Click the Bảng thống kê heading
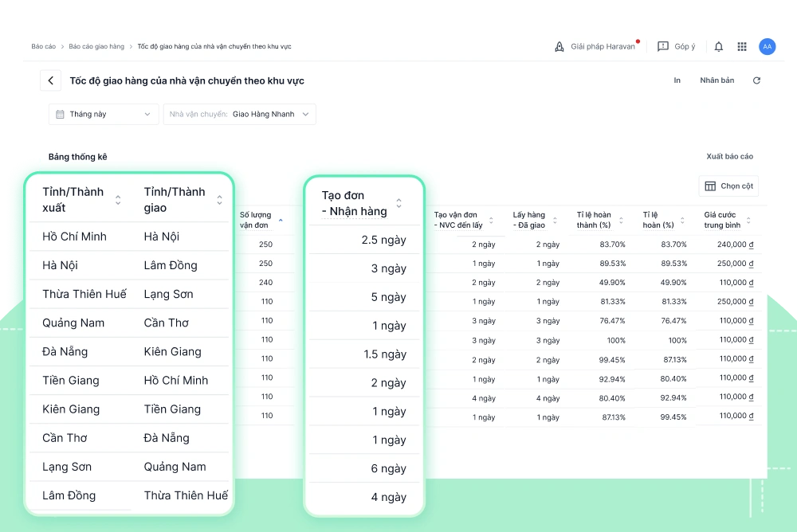The image size is (797, 532). (78, 157)
